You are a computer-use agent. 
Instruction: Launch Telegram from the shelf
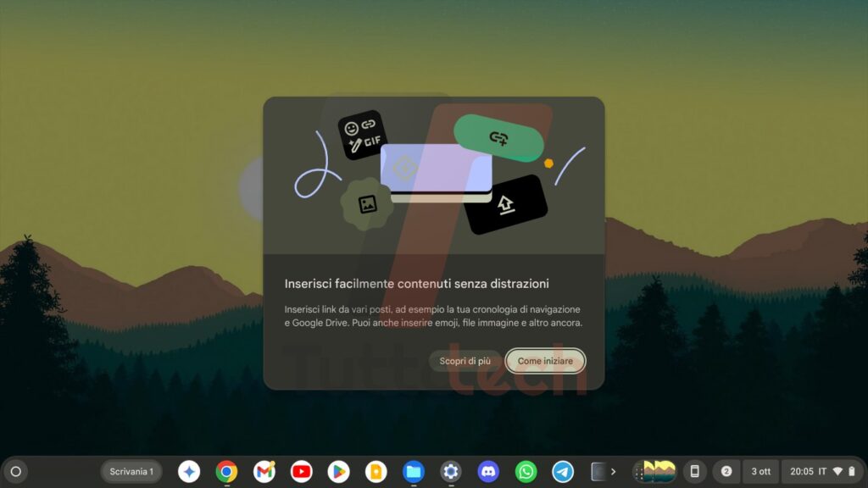[562, 472]
